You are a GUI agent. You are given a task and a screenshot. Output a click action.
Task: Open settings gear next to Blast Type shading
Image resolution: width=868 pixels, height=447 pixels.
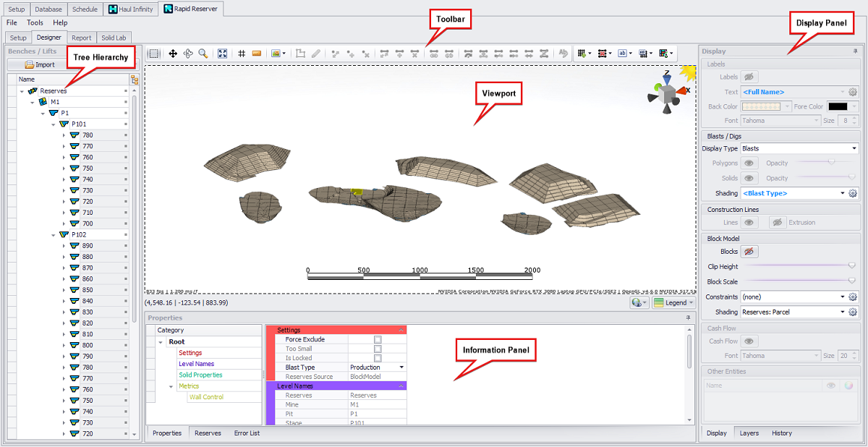pyautogui.click(x=853, y=193)
